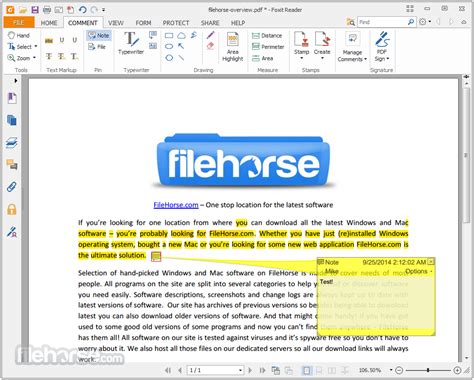Choose the Distance measure tool
The height and width of the screenshot is (380, 474).
coord(267,36)
